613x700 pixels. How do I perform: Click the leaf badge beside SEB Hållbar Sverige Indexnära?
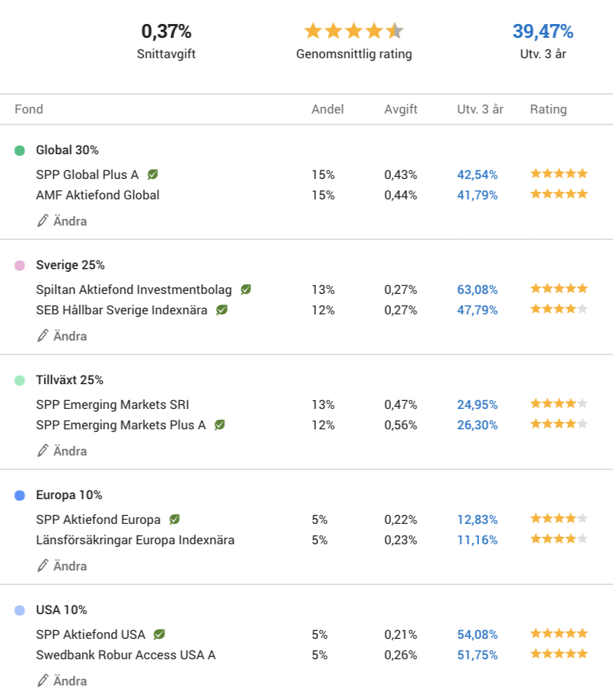click(221, 310)
